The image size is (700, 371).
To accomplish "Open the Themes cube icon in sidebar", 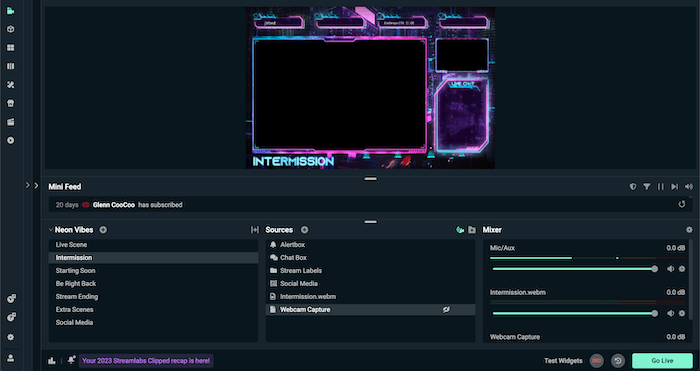I will [x=10, y=29].
